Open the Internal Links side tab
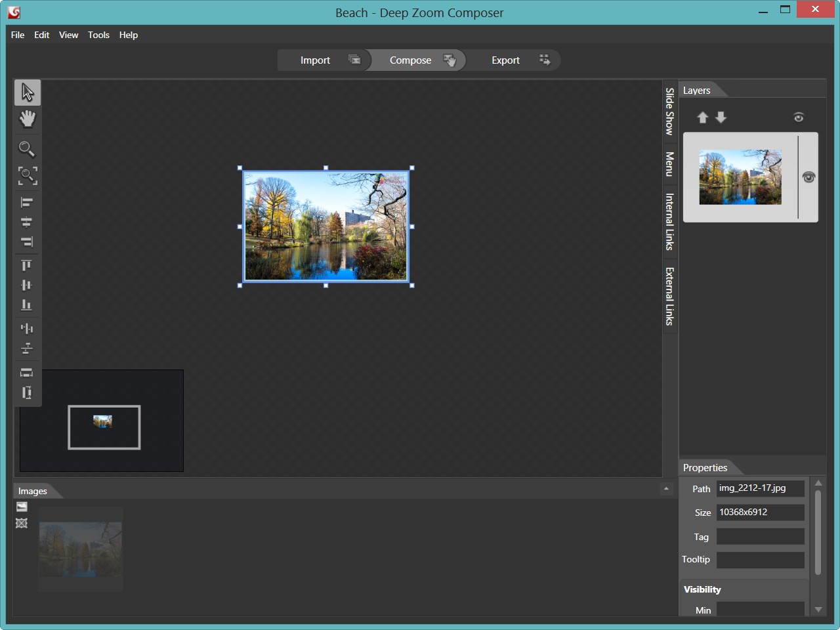Image resolution: width=840 pixels, height=630 pixels. (x=670, y=222)
